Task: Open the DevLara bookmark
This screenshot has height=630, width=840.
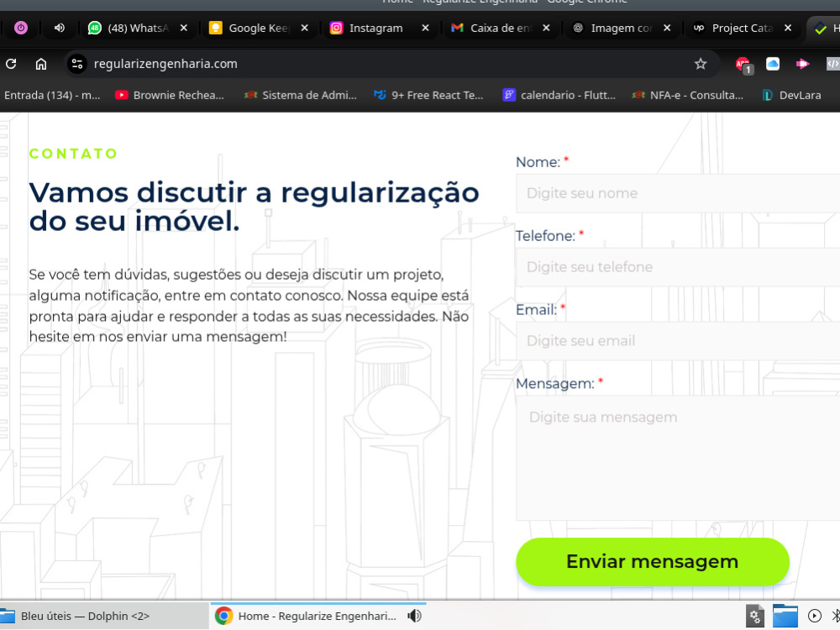Action: 792,96
